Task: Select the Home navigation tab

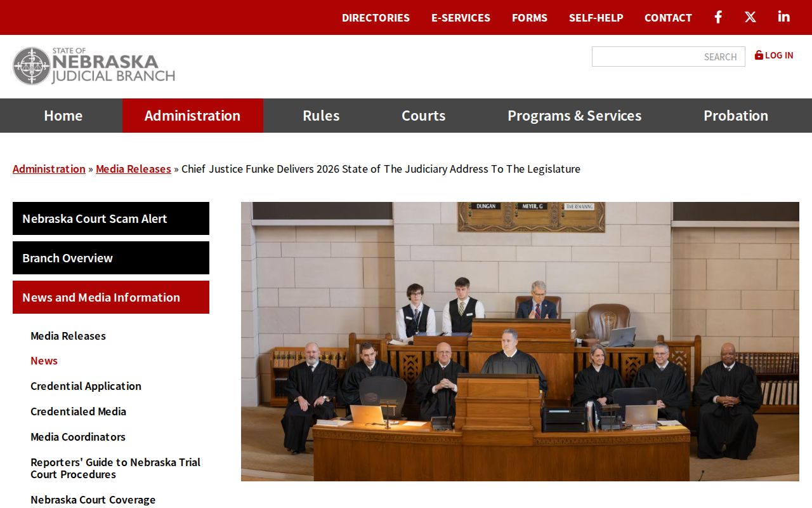Action: pyautogui.click(x=63, y=116)
